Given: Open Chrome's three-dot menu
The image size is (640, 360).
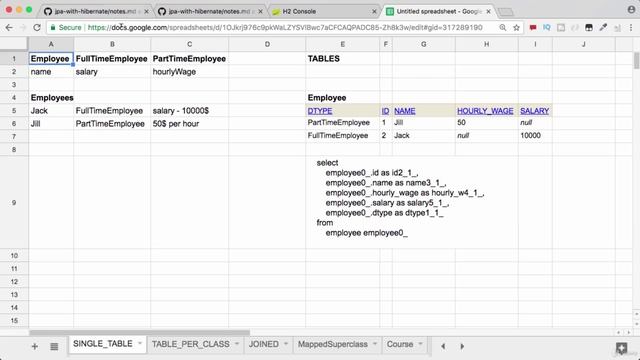Looking at the screenshot, I should (631, 27).
